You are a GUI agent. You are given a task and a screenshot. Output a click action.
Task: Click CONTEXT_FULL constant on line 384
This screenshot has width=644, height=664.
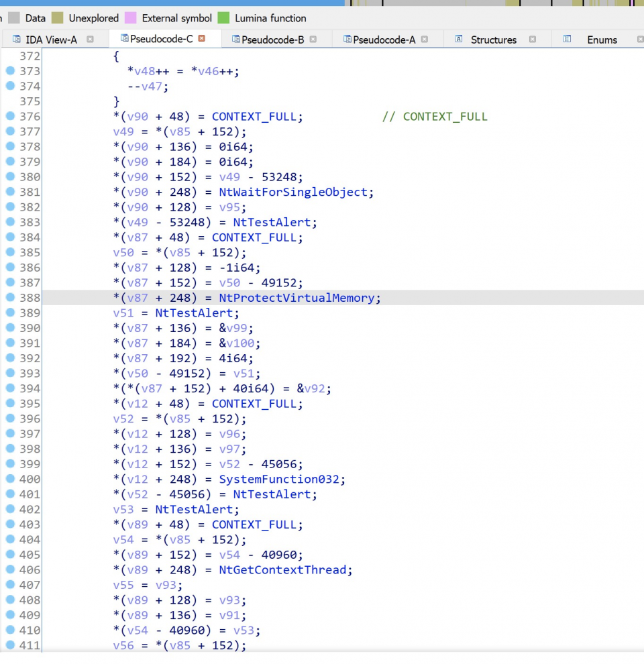[x=254, y=237]
